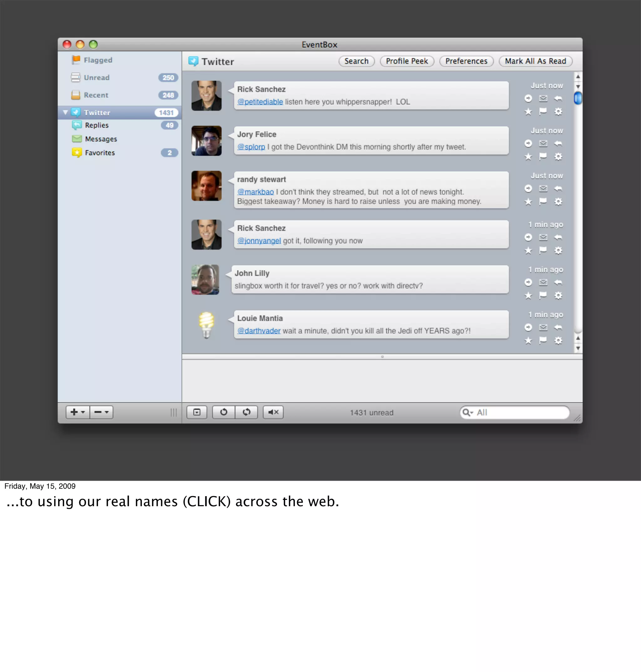Viewport: 641px width, 672px height.
Task: Toggle the bottom pane show/hide button
Action: click(x=197, y=412)
